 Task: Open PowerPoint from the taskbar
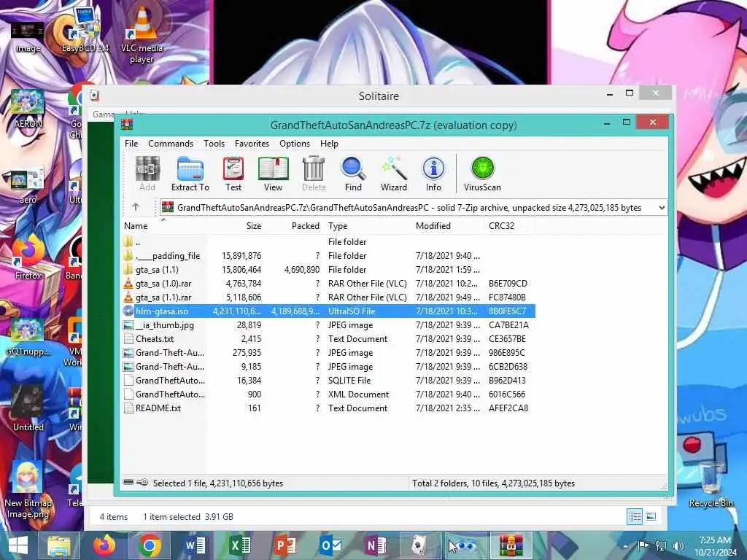point(285,545)
